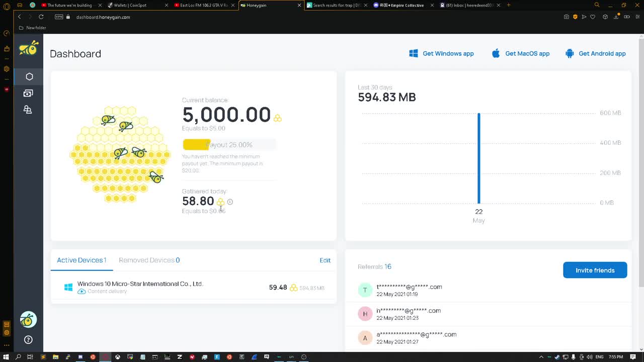This screenshot has width=644, height=362.
Task: Click the Android logo beside Get Android app
Action: click(x=570, y=53)
